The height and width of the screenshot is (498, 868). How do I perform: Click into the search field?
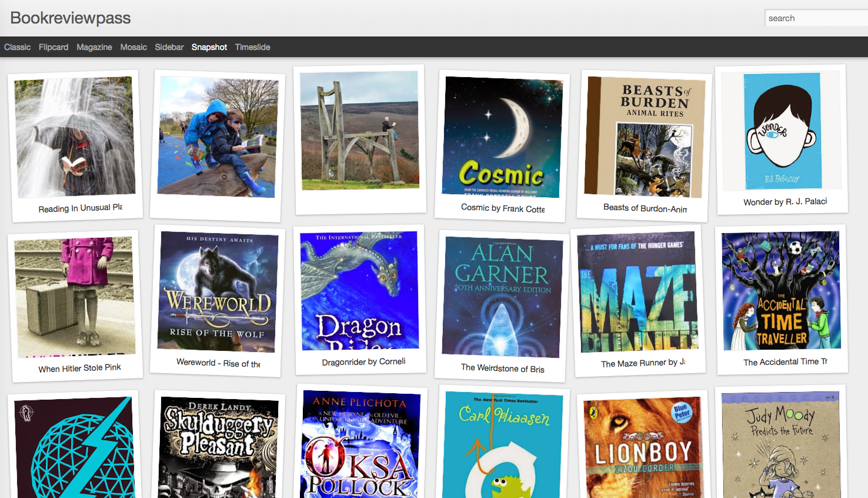(x=817, y=18)
